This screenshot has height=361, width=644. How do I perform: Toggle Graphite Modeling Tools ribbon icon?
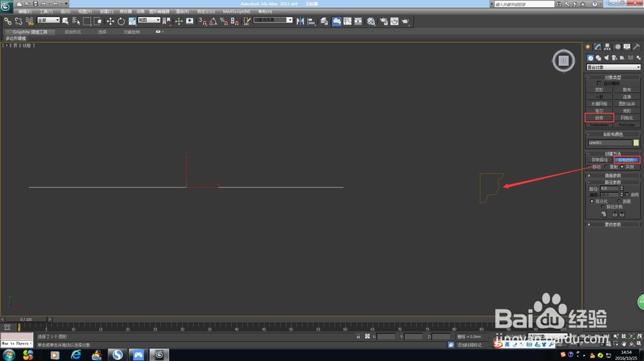coord(336,21)
